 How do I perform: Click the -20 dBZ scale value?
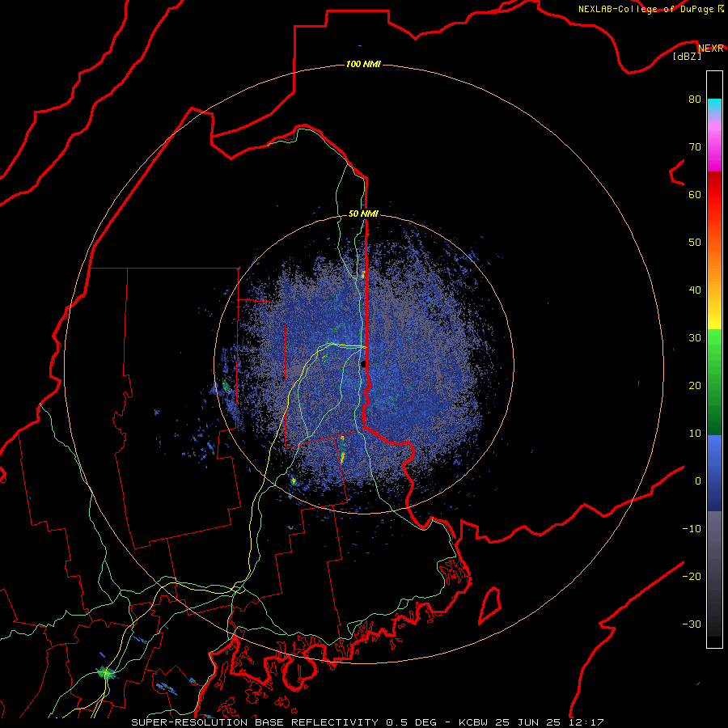[x=692, y=577]
